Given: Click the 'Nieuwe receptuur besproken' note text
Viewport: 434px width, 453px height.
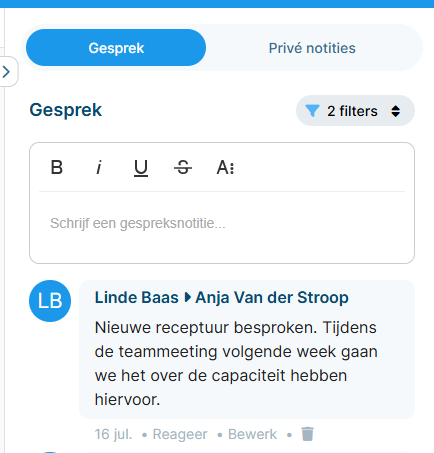Looking at the screenshot, I should (x=236, y=363).
